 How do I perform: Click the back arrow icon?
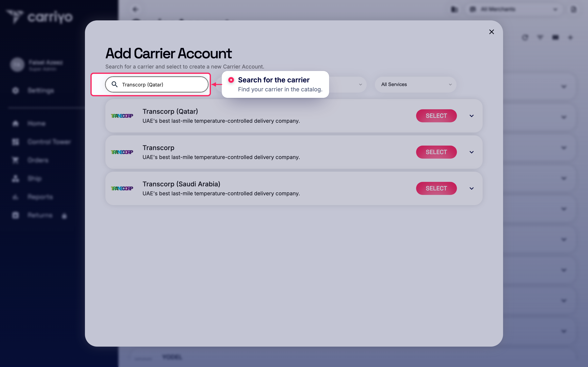coord(135,9)
